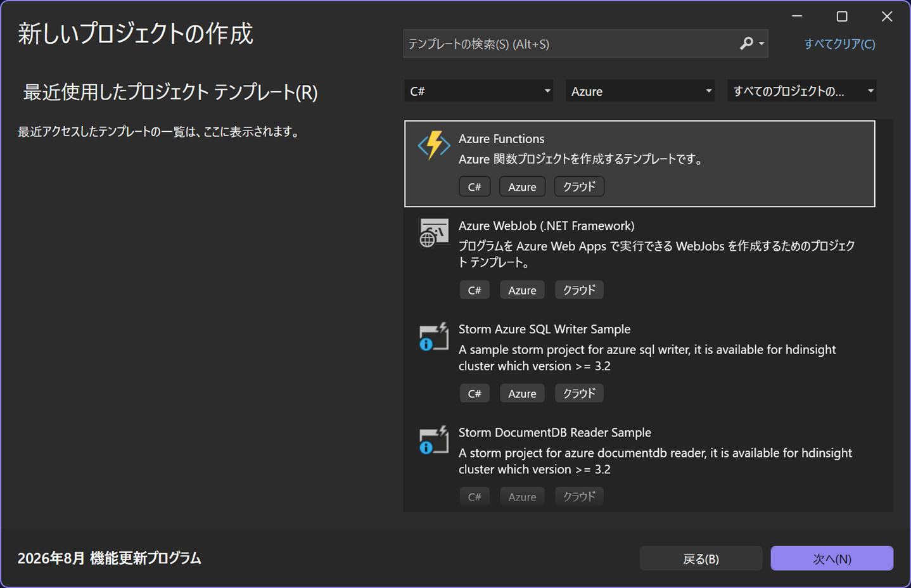Expand the search options arrow beside magnifier
Viewport: 911px width, 588px height.
coord(761,44)
